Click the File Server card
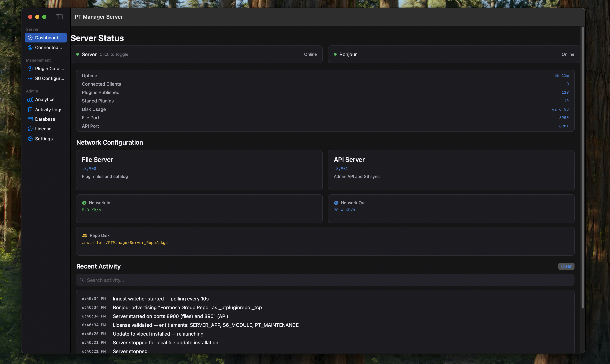Viewport: 610px width, 364px height. click(199, 170)
